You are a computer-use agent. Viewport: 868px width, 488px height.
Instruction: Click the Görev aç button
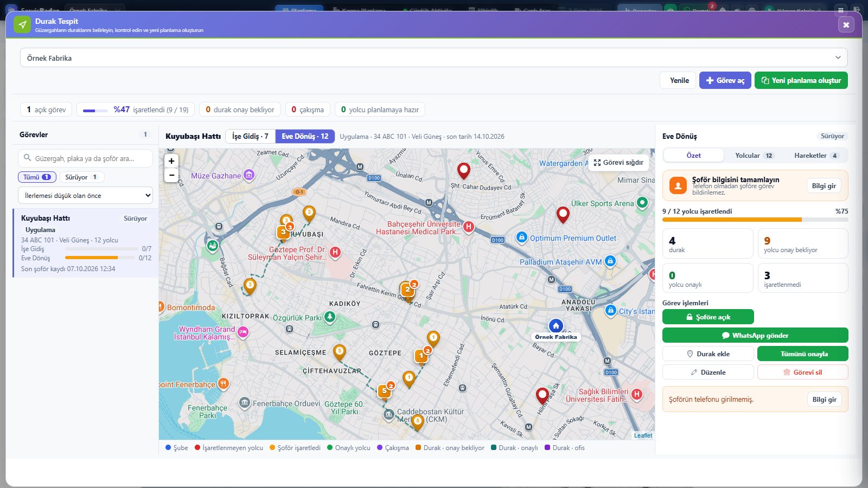725,80
